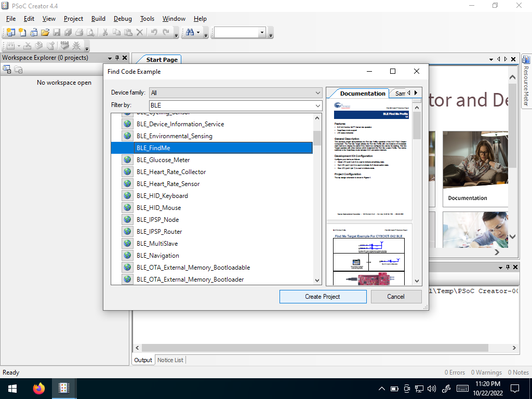Open the Workspace Explorer panel options arrow

pos(110,58)
